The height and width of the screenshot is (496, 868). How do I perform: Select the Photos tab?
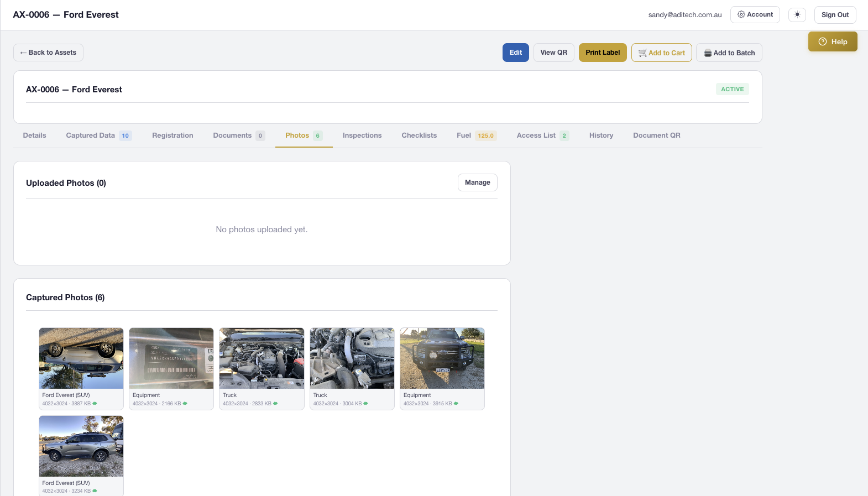(304, 135)
